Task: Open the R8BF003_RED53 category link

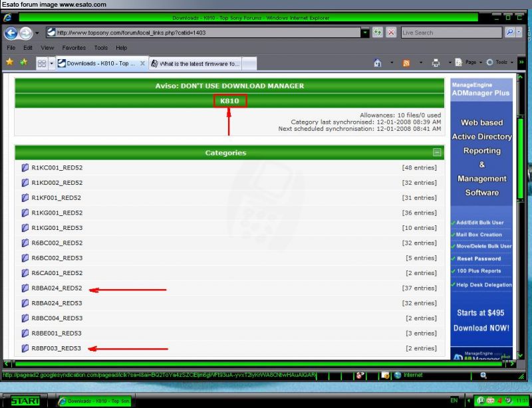Action: (57, 348)
